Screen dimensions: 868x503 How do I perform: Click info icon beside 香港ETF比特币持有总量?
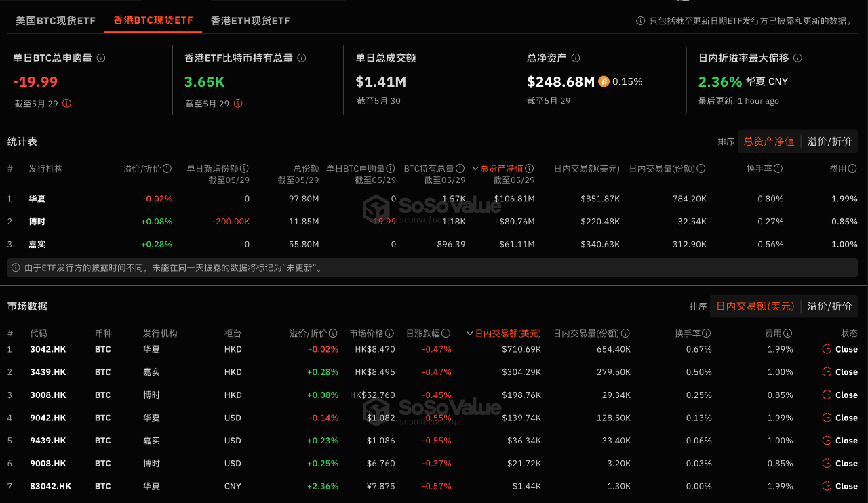302,58
